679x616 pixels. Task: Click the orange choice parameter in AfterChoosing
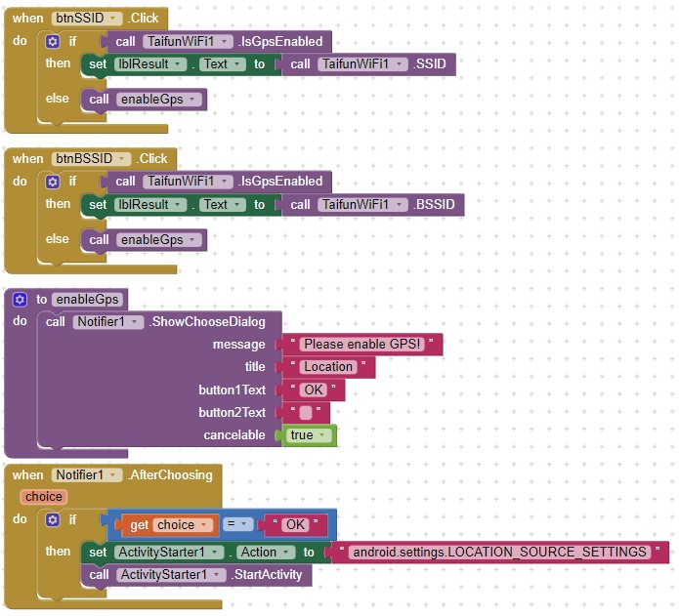(43, 497)
